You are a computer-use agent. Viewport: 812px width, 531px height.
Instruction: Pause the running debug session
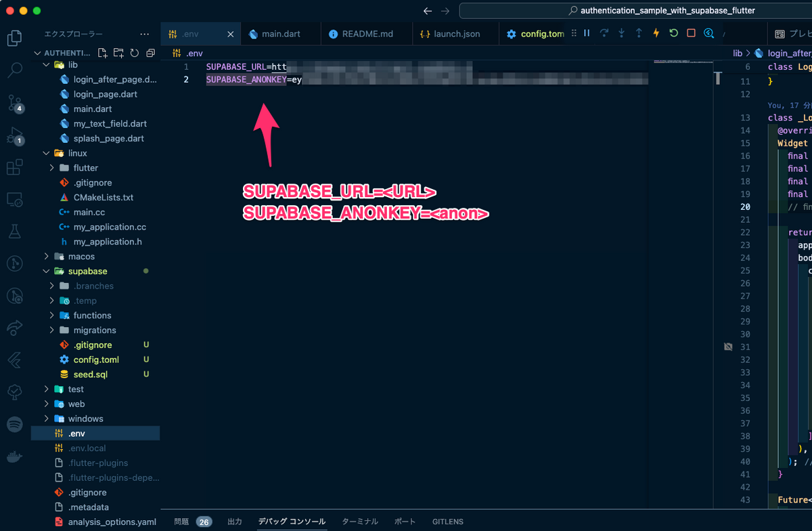click(x=587, y=33)
